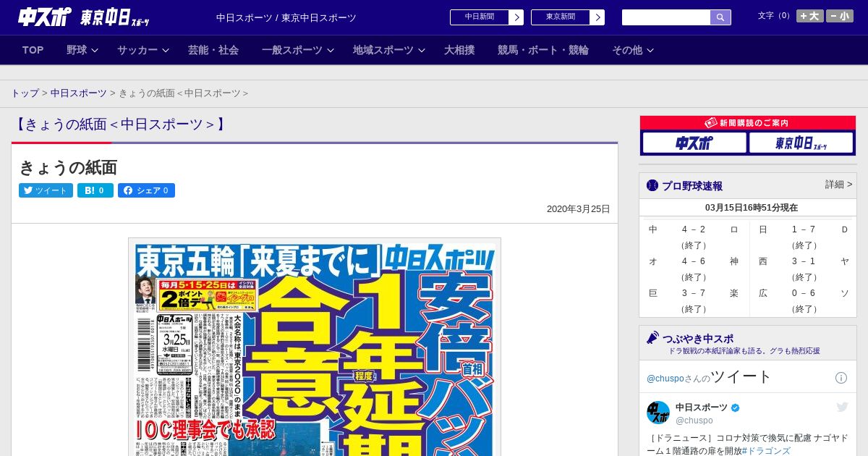Expand the 地域スポーツ menu
The image size is (868, 456).
pyautogui.click(x=388, y=50)
